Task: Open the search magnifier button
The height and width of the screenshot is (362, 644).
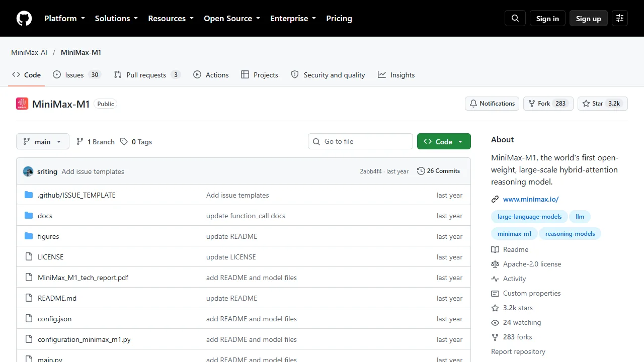Action: pos(515,19)
